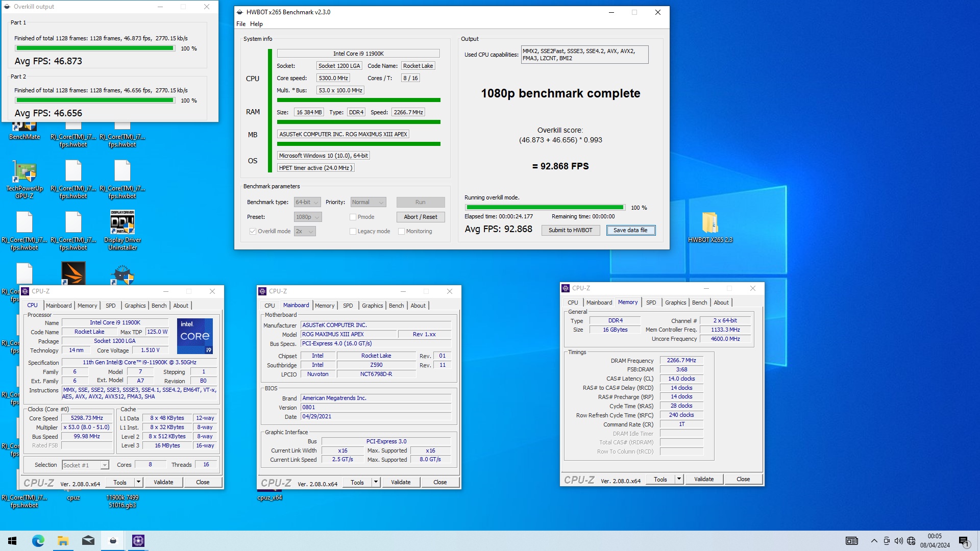Image resolution: width=980 pixels, height=551 pixels.
Task: Click Overkill Part 1 progress bar
Action: 95,48
